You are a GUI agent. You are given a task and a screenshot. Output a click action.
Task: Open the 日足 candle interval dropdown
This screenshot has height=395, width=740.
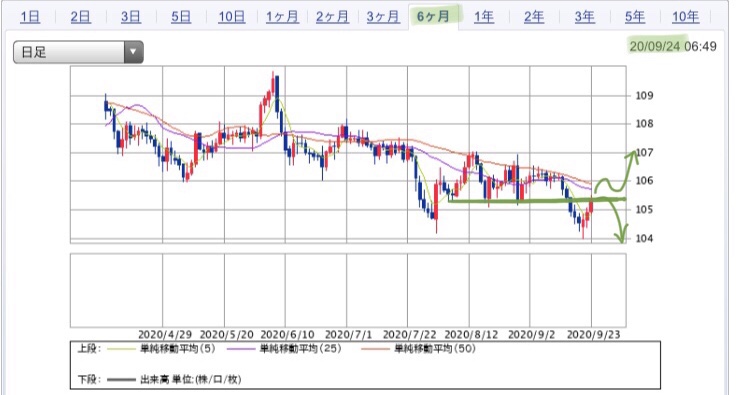[78, 52]
